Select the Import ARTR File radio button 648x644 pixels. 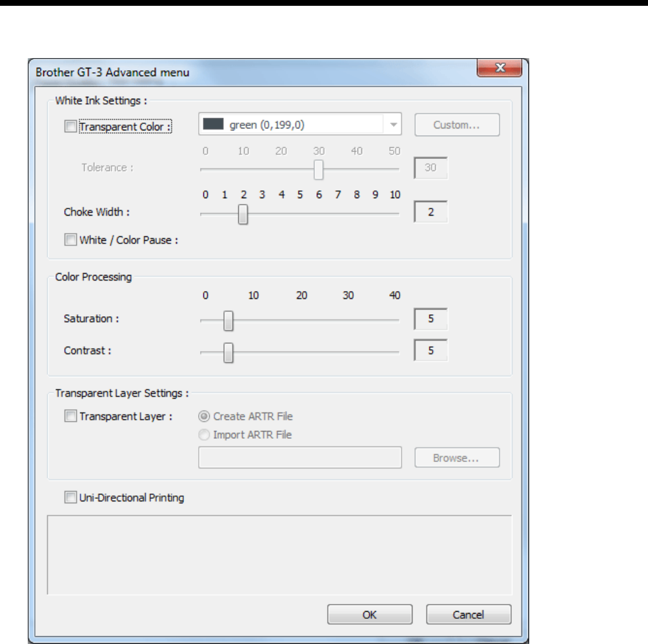point(204,434)
